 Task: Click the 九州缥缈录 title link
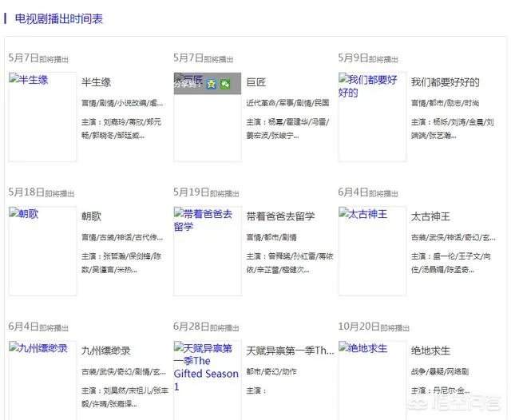click(x=106, y=351)
